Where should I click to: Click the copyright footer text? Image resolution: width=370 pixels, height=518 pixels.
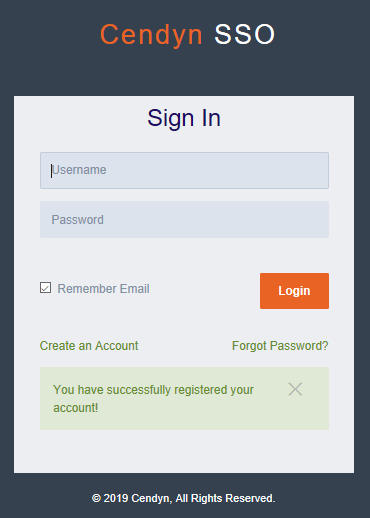point(184,498)
